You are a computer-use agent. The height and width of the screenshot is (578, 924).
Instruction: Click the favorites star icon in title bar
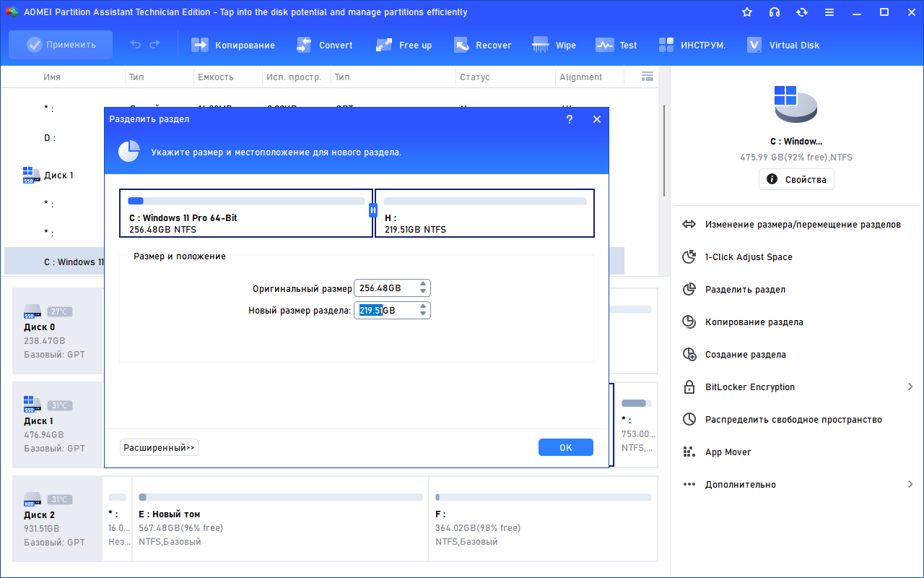(747, 12)
